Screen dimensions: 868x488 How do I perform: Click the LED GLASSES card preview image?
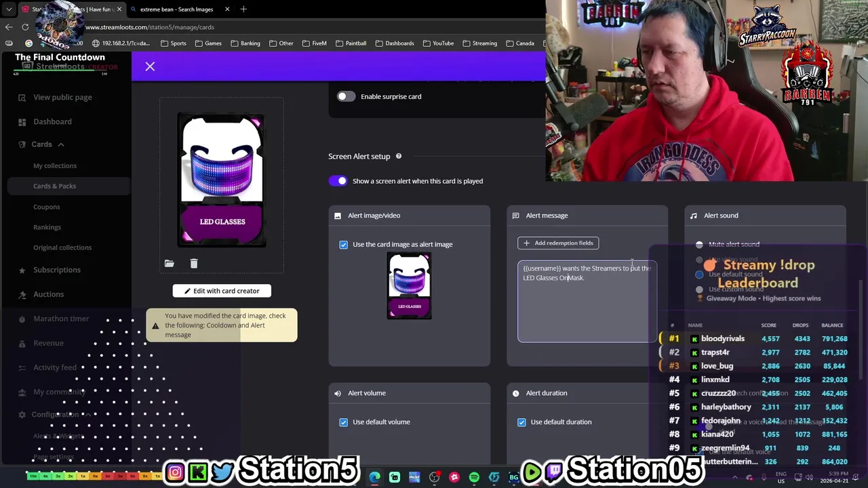222,180
